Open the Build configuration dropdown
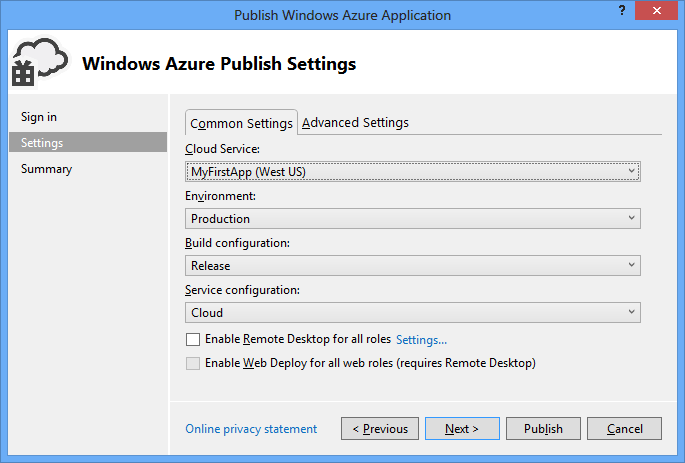This screenshot has height=463, width=685. tap(413, 266)
